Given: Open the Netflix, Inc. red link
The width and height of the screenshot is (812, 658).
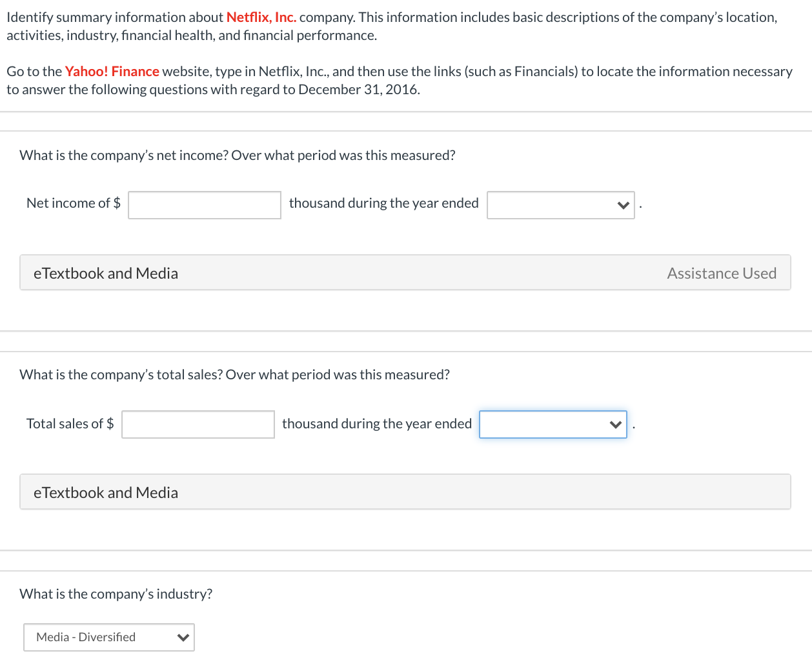Looking at the screenshot, I should tap(261, 17).
